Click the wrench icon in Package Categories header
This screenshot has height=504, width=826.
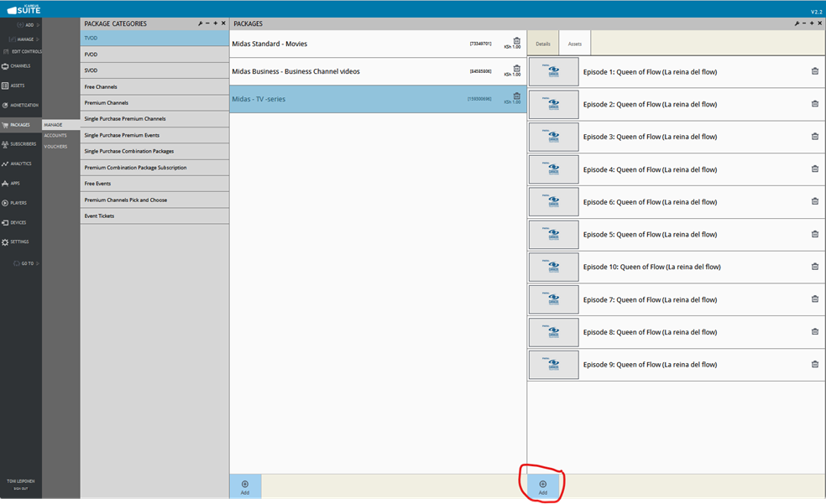pos(200,23)
